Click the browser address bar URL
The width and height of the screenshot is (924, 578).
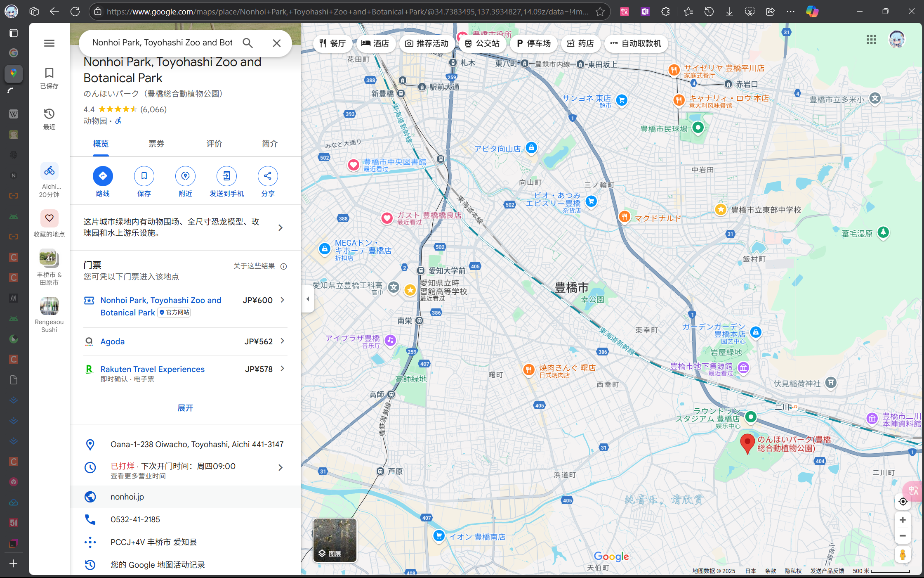click(x=347, y=12)
